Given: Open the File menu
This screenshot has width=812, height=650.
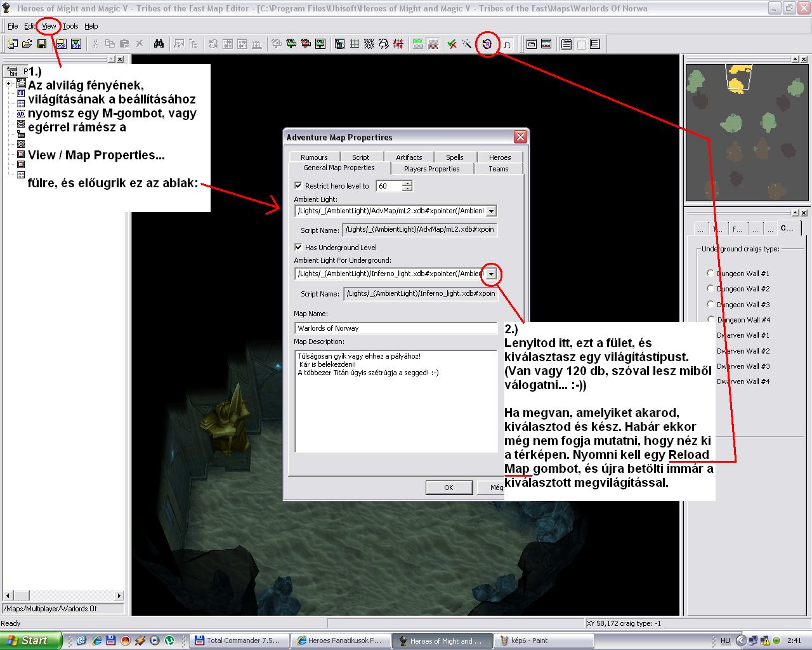Looking at the screenshot, I should tap(13, 26).
